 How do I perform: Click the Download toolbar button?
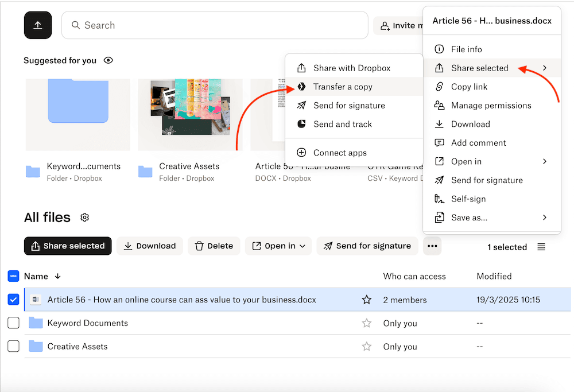coord(150,246)
